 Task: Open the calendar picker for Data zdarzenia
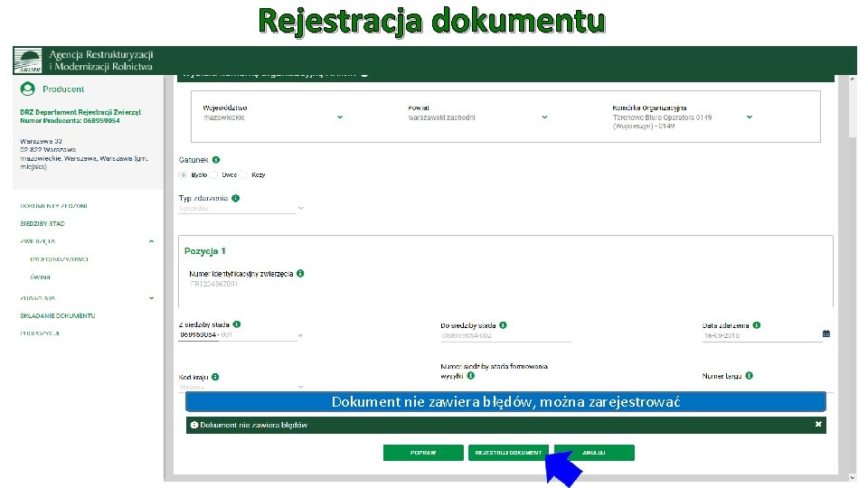[x=826, y=333]
